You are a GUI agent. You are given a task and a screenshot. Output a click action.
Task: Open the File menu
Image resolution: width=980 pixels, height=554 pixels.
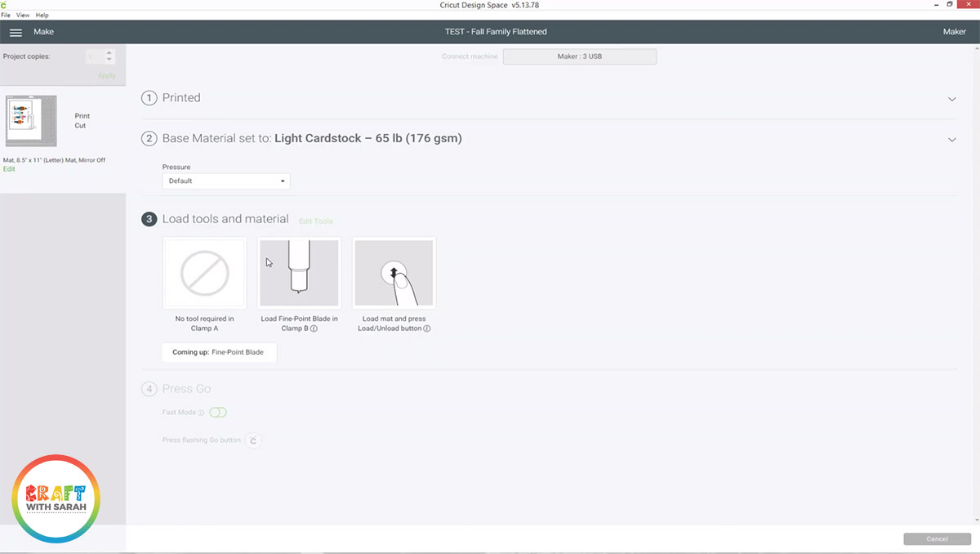click(x=6, y=15)
